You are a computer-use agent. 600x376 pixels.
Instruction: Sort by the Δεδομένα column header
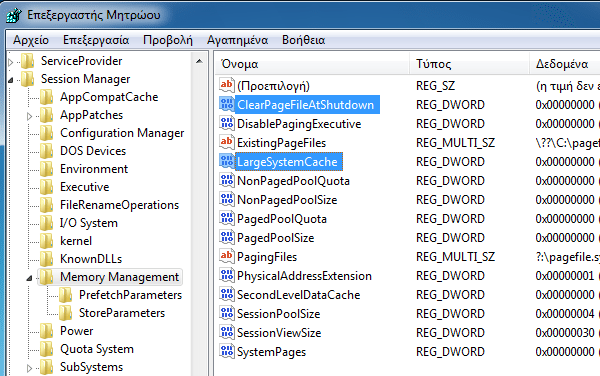pos(565,64)
